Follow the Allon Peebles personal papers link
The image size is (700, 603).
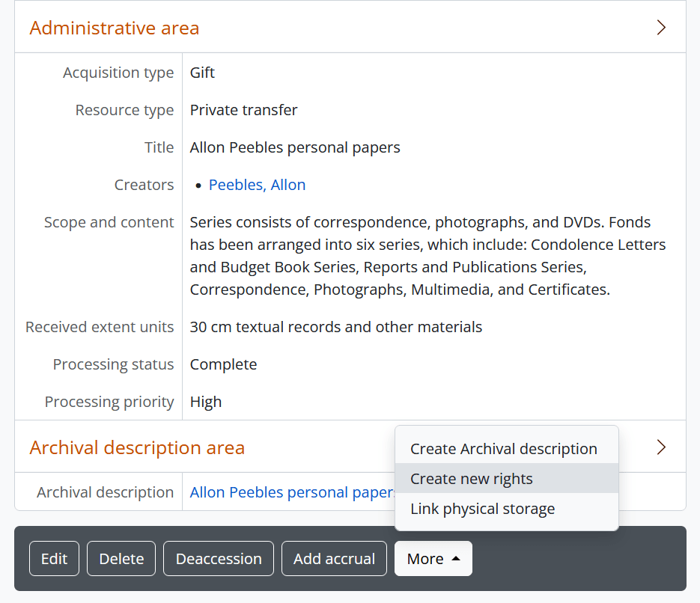(x=292, y=492)
